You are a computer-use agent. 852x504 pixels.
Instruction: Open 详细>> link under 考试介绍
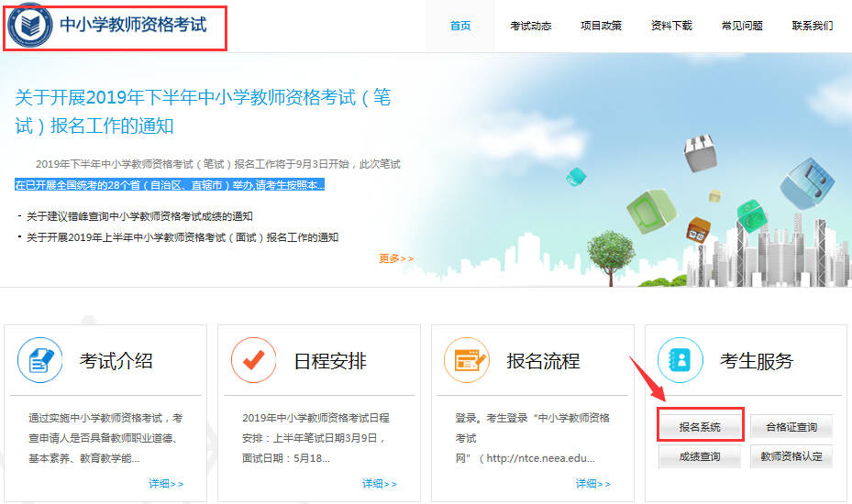(166, 483)
